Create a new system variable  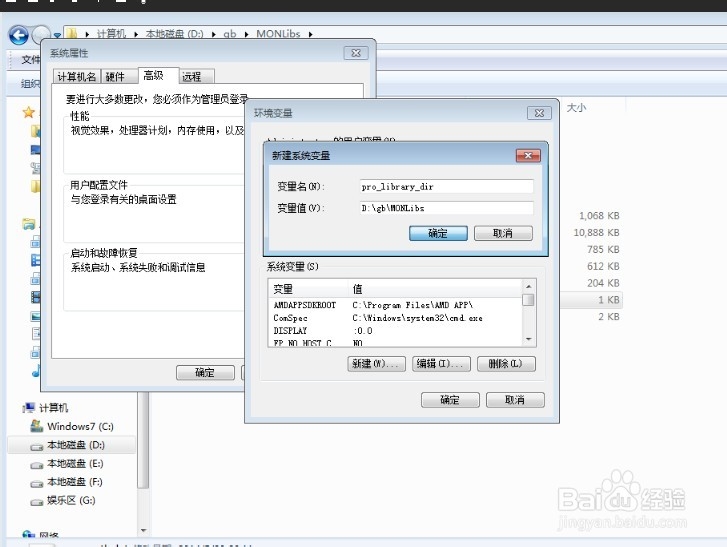(x=376, y=363)
